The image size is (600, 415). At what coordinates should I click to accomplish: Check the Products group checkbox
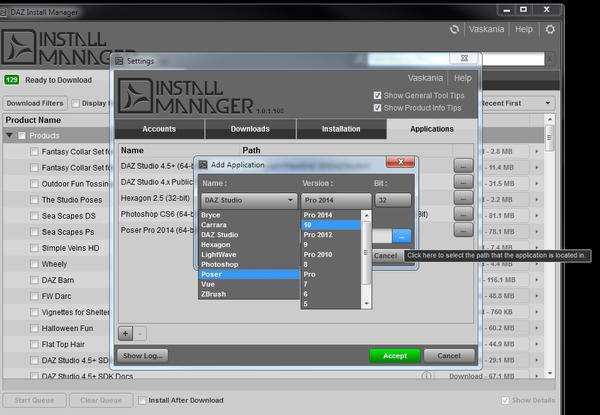coord(22,136)
